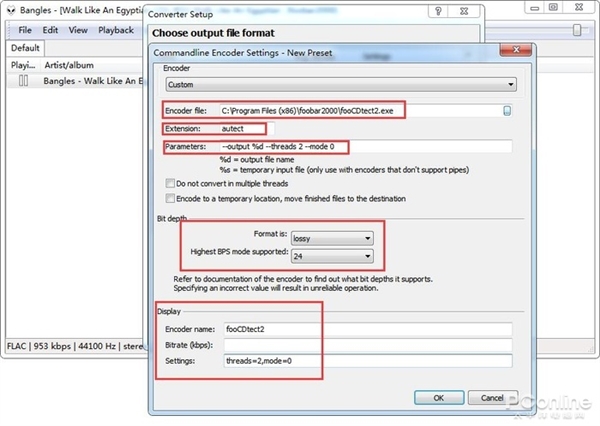Click the Parameters input field
The height and width of the screenshot is (426, 600).
coord(365,147)
